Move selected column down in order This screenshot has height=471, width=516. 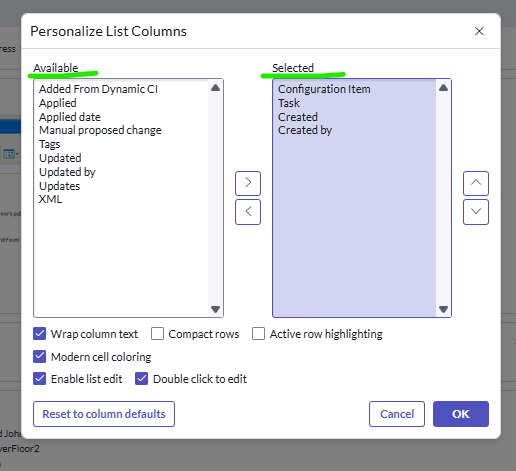pos(476,212)
